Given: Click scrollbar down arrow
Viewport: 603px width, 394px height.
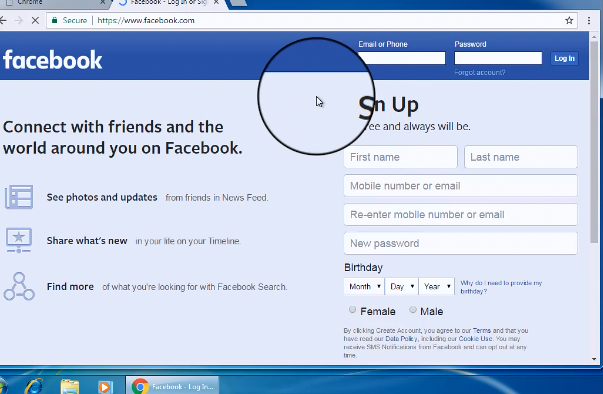Looking at the screenshot, I should (594, 359).
